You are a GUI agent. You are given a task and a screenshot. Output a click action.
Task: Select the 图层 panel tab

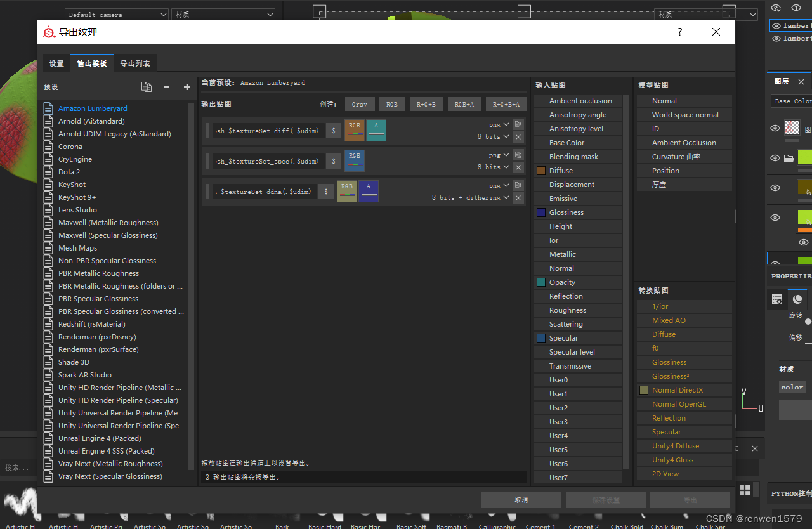click(782, 82)
